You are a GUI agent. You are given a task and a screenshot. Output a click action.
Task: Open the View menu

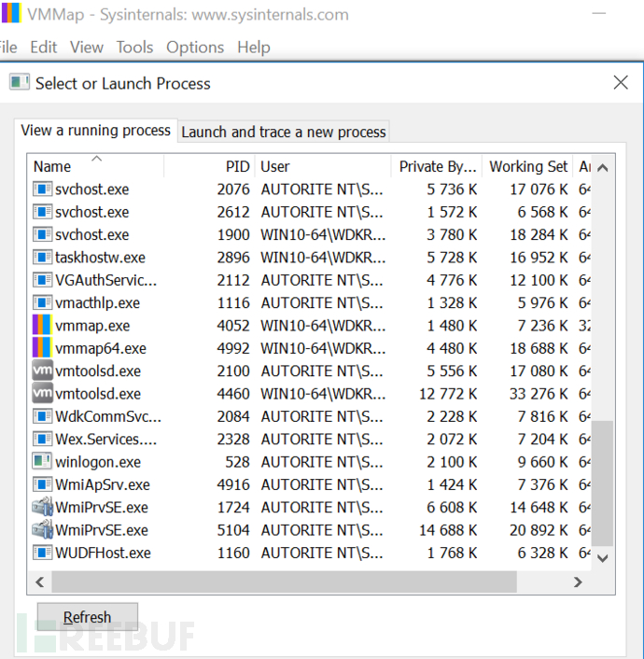click(x=87, y=47)
